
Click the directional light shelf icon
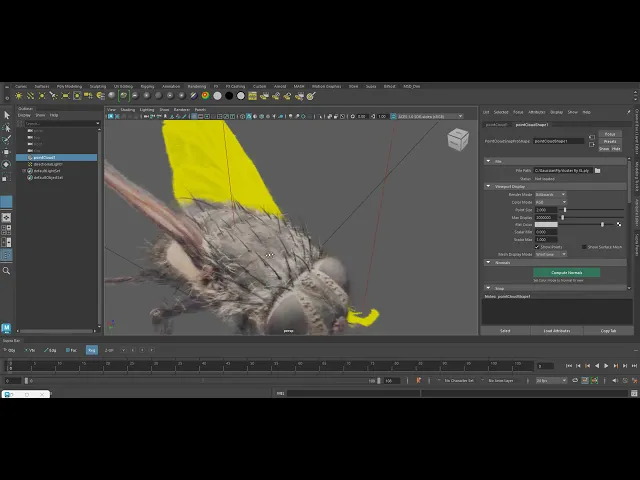coord(30,96)
